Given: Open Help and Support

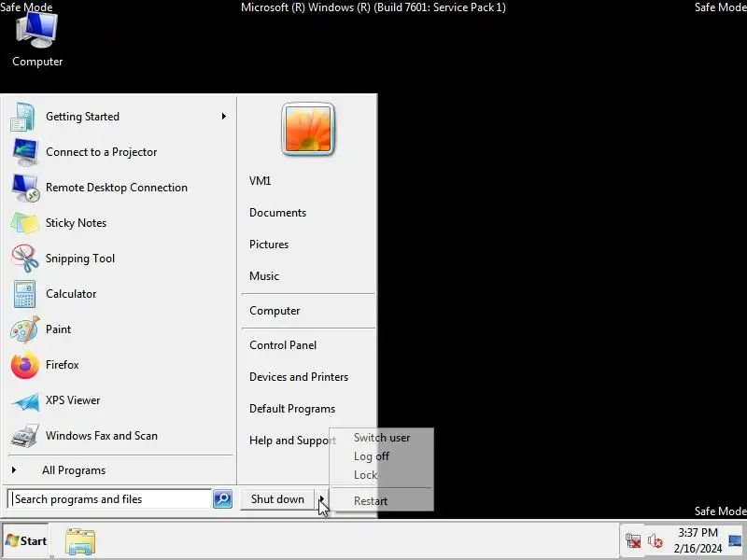Looking at the screenshot, I should pyautogui.click(x=292, y=441).
